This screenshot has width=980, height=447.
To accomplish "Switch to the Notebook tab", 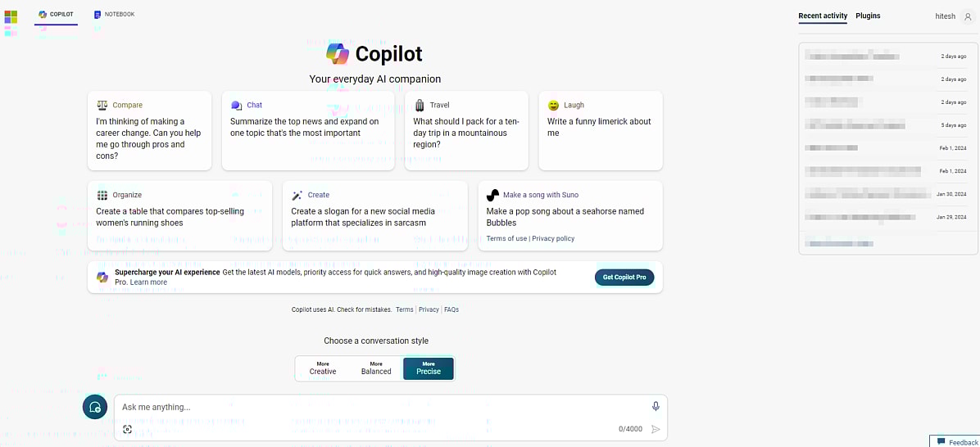I will click(x=114, y=15).
